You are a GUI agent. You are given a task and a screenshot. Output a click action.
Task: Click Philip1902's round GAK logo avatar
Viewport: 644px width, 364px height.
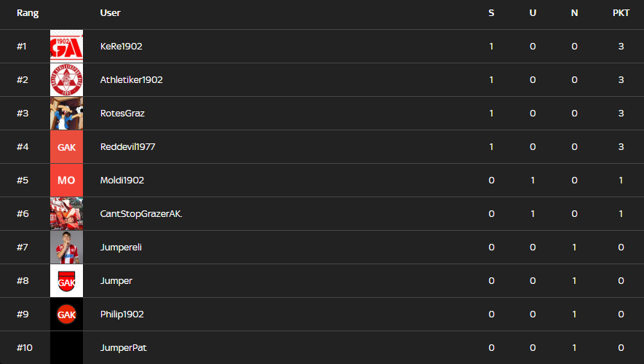66,314
